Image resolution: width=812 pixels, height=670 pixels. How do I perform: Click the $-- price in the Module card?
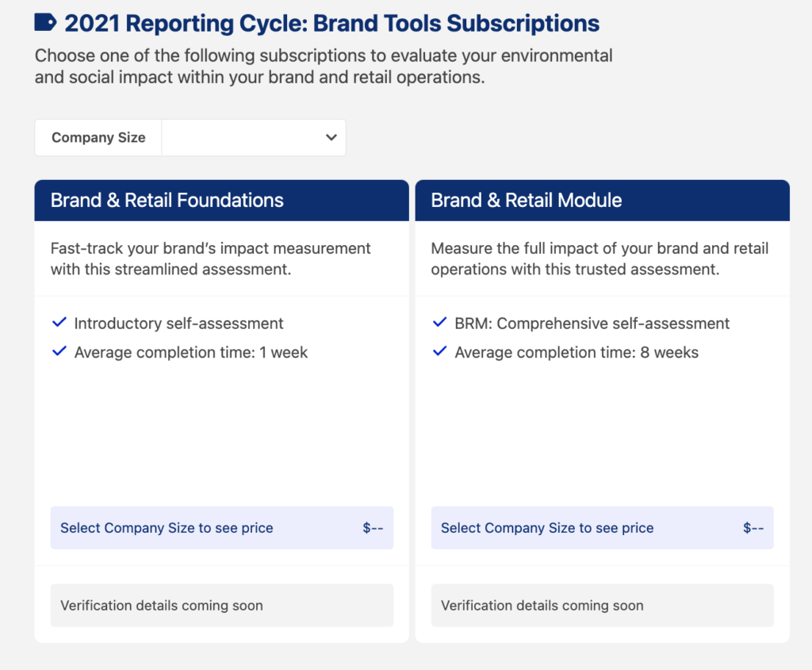pos(753,527)
